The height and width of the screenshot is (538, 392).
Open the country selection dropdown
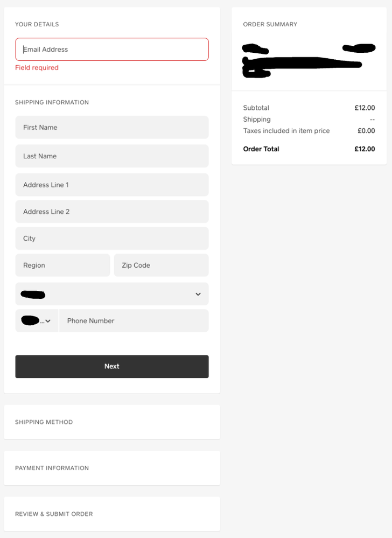(x=111, y=294)
